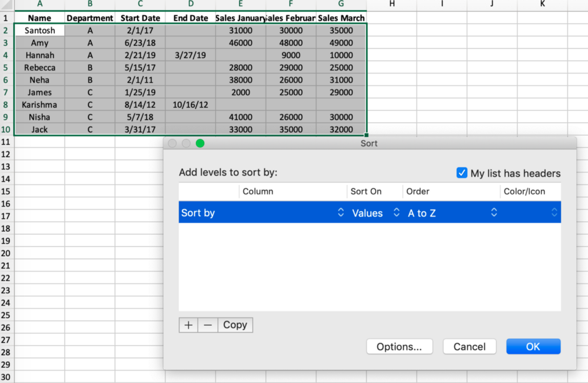The image size is (588, 383).
Task: Click the 49000 sales cell
Action: (341, 43)
